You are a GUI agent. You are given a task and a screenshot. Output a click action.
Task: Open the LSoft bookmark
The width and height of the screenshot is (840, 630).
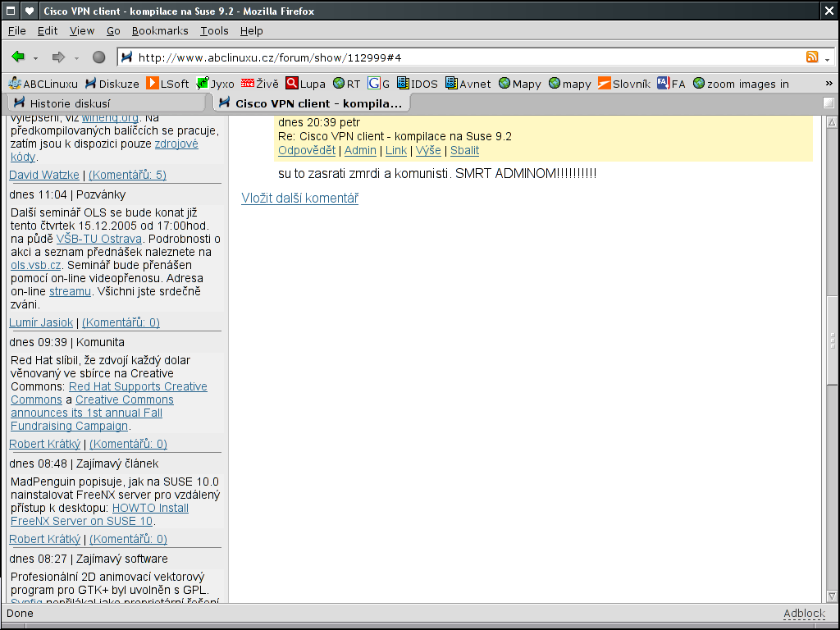167,84
